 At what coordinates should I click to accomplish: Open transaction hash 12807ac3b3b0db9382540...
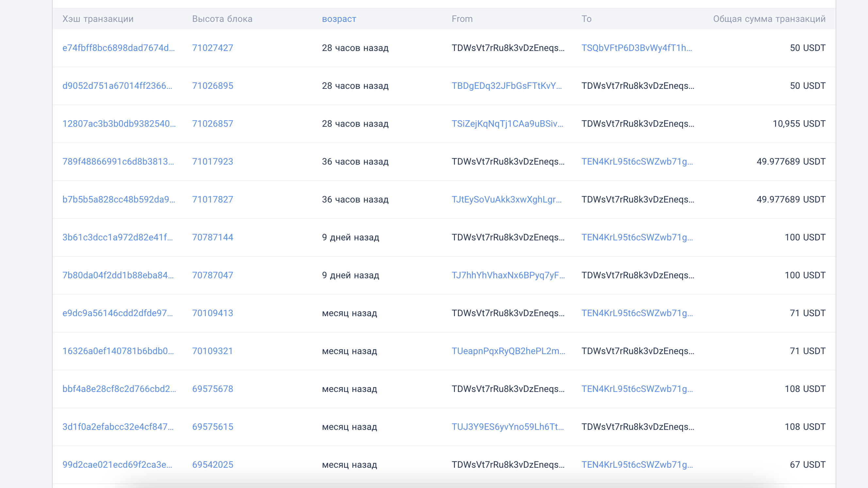[x=119, y=123]
